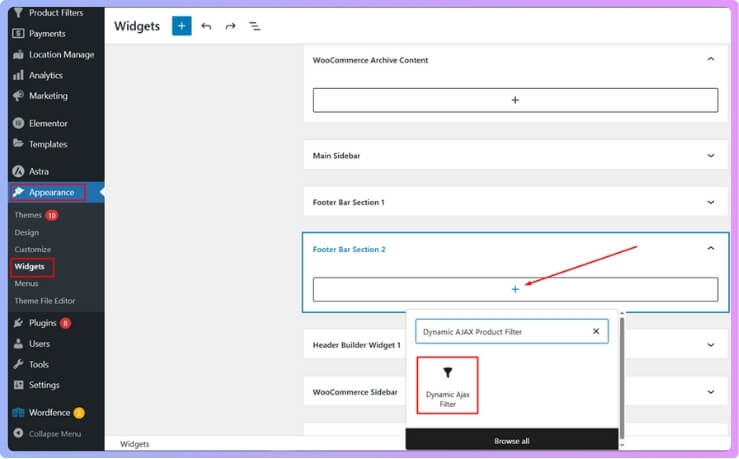This screenshot has width=739, height=459.
Task: Expand Header Builder Widget 1 panel
Action: coord(711,345)
